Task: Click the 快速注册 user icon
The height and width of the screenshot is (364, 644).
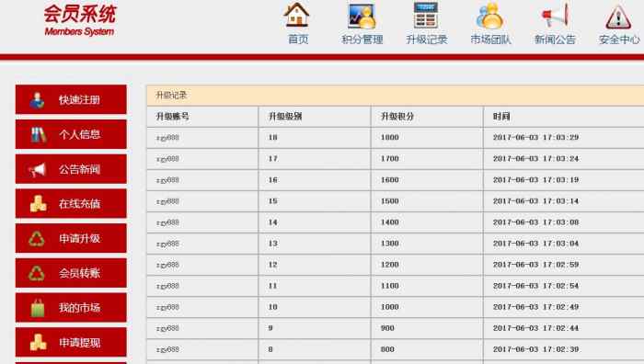Action: [37, 99]
